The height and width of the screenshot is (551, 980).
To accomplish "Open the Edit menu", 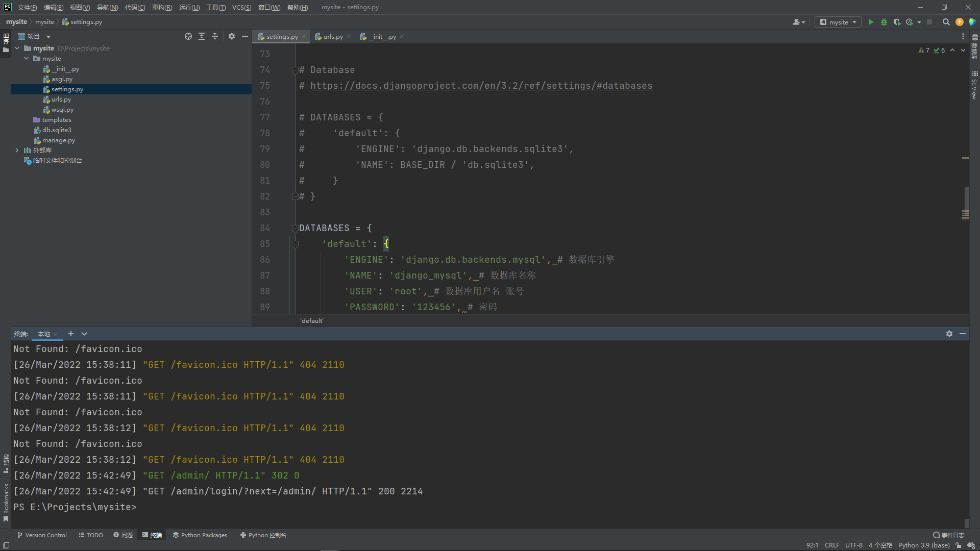I will [54, 7].
